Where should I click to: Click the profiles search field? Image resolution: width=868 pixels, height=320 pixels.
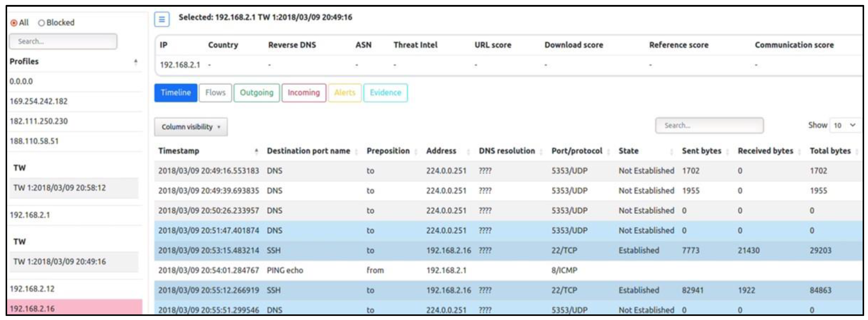coord(63,41)
